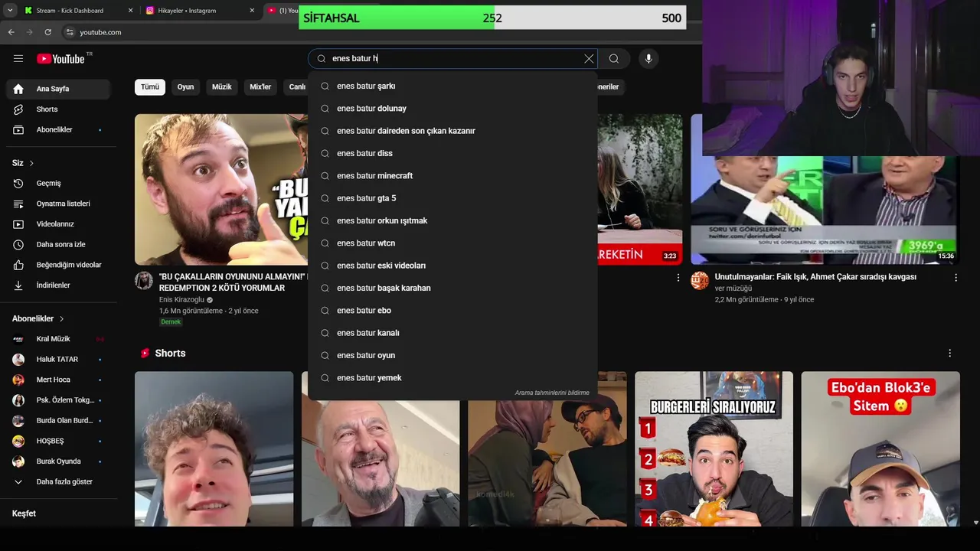Viewport: 980px width, 551px height.
Task: Expand the Abonelikler section header chevron
Action: 62,318
